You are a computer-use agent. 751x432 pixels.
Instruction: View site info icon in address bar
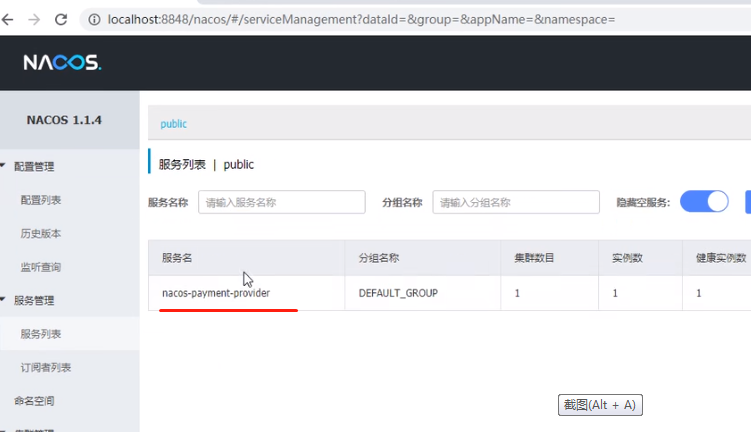coord(94,20)
